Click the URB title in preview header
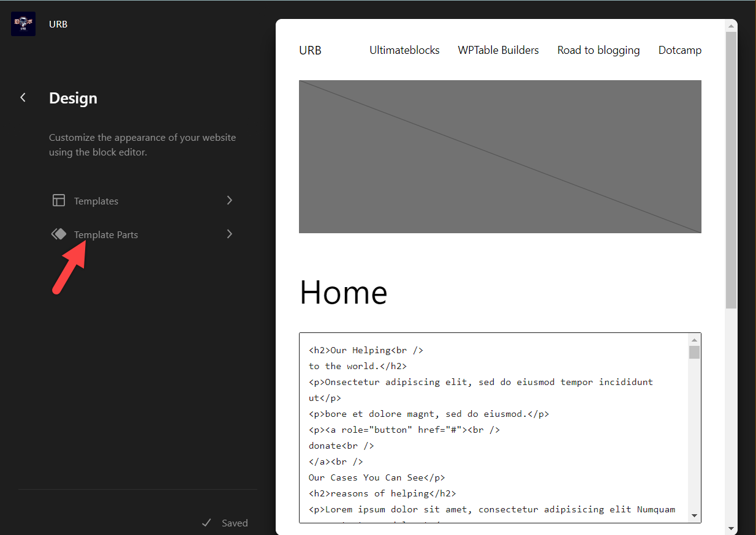 pyautogui.click(x=310, y=50)
